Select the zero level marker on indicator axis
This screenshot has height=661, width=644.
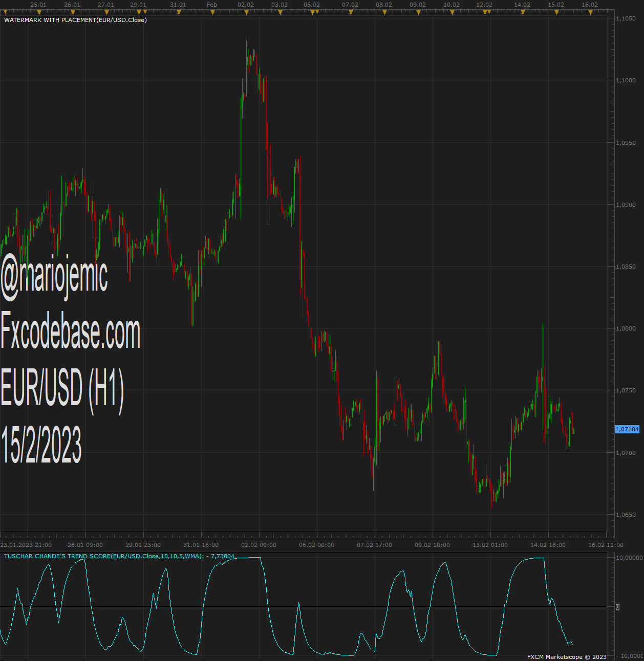coord(617,607)
